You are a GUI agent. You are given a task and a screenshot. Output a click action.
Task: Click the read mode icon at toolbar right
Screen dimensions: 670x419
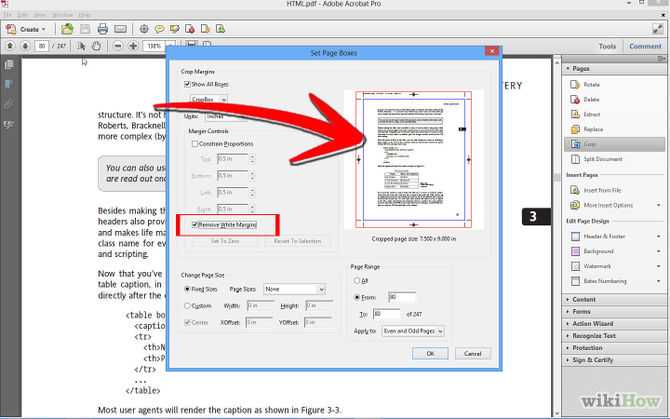click(658, 29)
